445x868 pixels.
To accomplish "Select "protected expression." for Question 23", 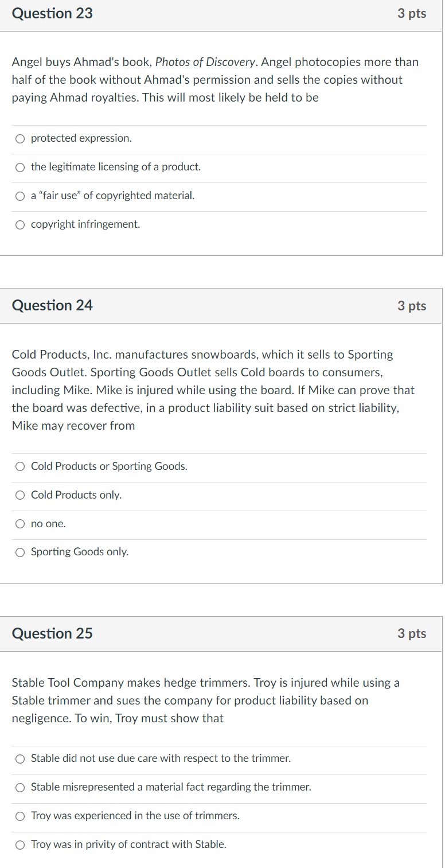I will pos(20,138).
